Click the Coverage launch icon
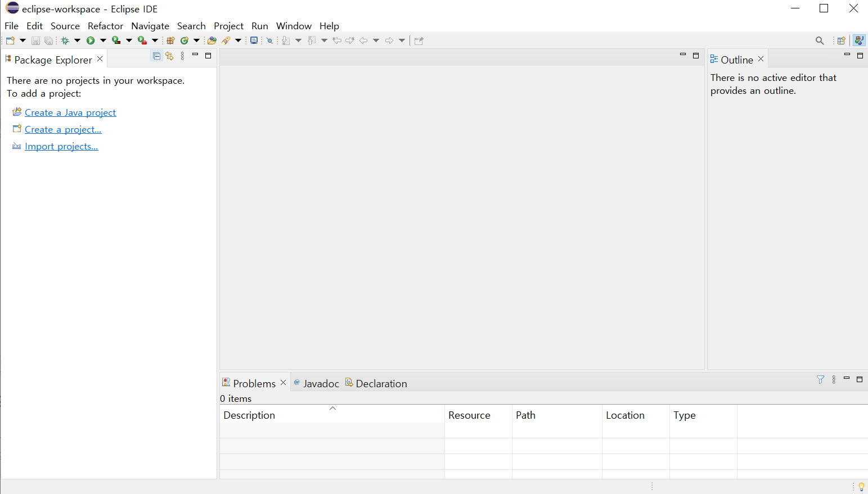Image resolution: width=868 pixels, height=494 pixels. [116, 40]
